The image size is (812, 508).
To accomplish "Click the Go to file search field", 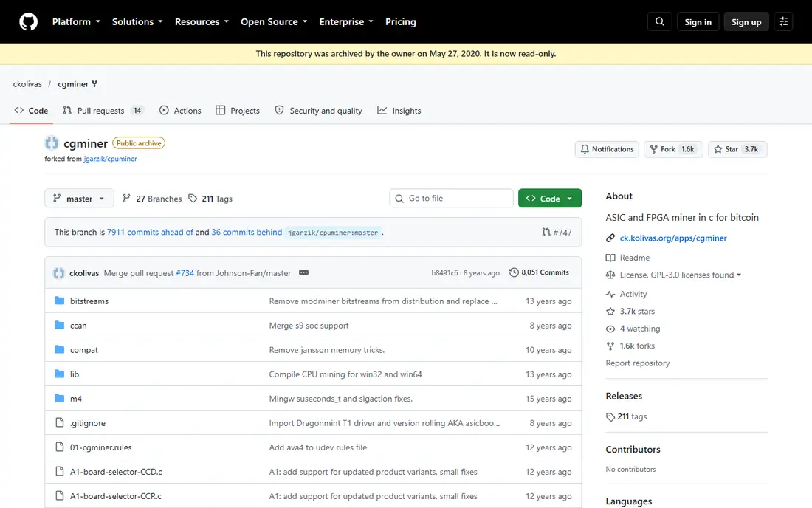I will (x=451, y=199).
